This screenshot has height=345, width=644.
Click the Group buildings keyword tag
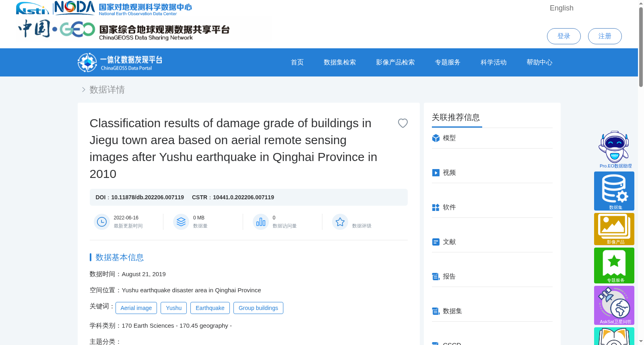tap(258, 308)
